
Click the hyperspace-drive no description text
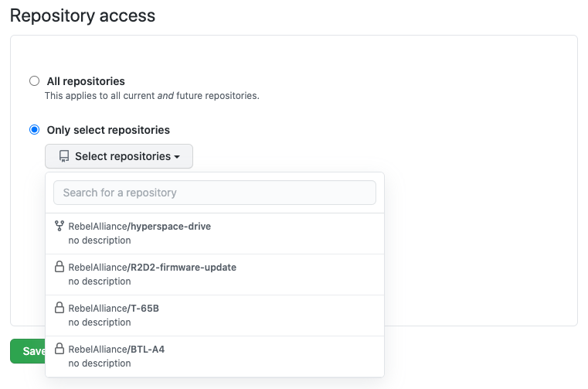click(x=100, y=241)
